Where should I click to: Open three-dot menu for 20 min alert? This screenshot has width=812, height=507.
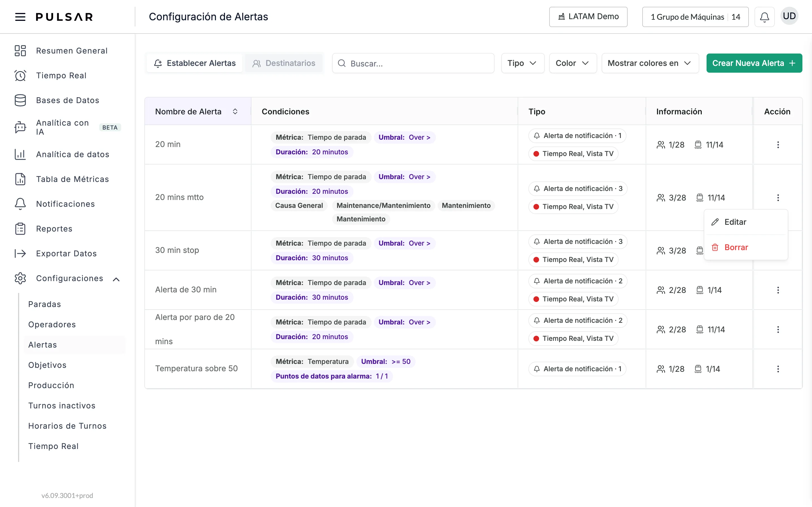tap(778, 145)
